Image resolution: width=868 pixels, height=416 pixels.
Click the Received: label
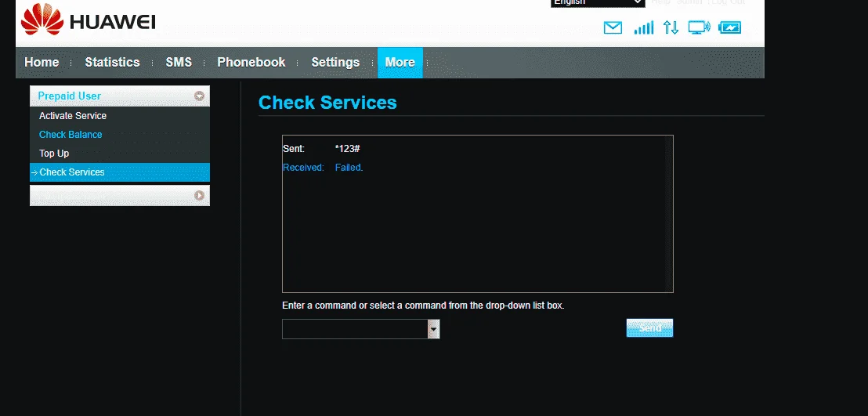303,168
